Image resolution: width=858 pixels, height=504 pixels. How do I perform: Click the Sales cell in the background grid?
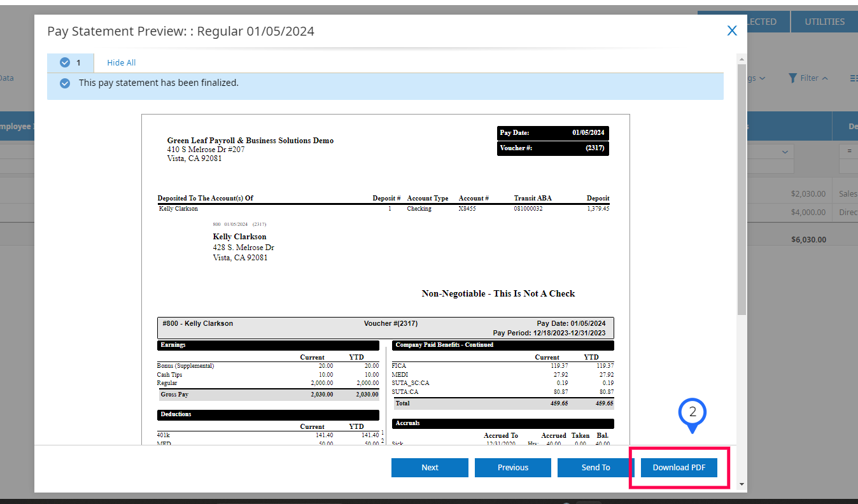848,193
